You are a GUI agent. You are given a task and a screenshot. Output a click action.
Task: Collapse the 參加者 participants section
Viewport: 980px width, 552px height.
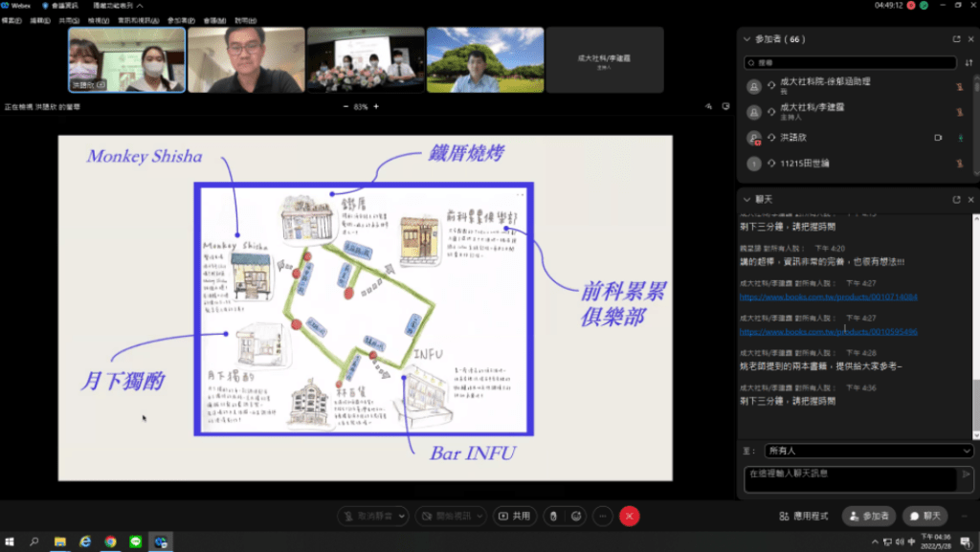pos(747,39)
